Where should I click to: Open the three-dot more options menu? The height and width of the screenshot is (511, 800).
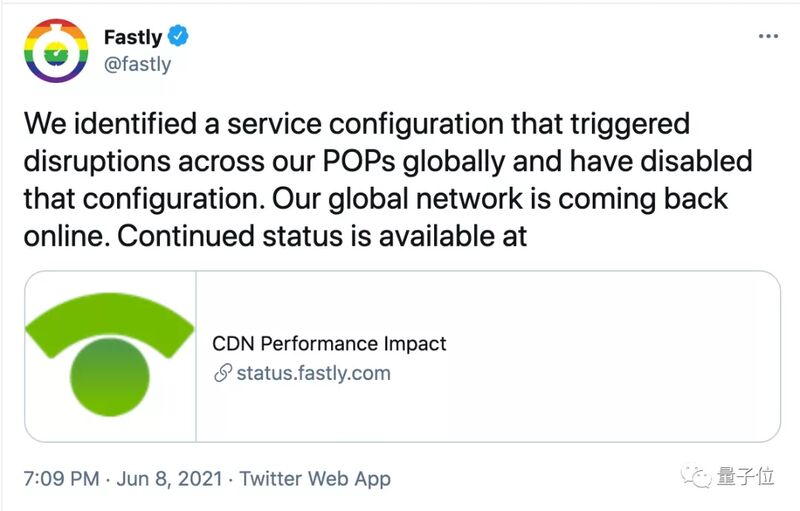point(768,36)
